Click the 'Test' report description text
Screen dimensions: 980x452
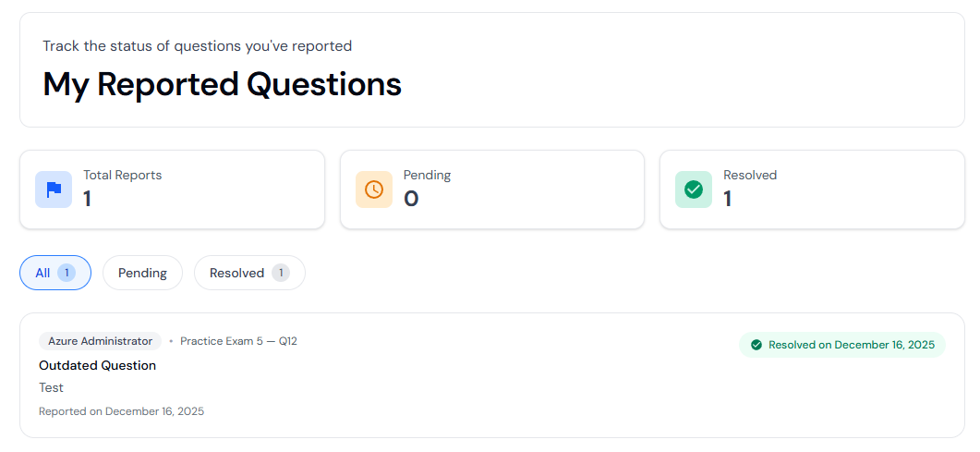coord(51,387)
